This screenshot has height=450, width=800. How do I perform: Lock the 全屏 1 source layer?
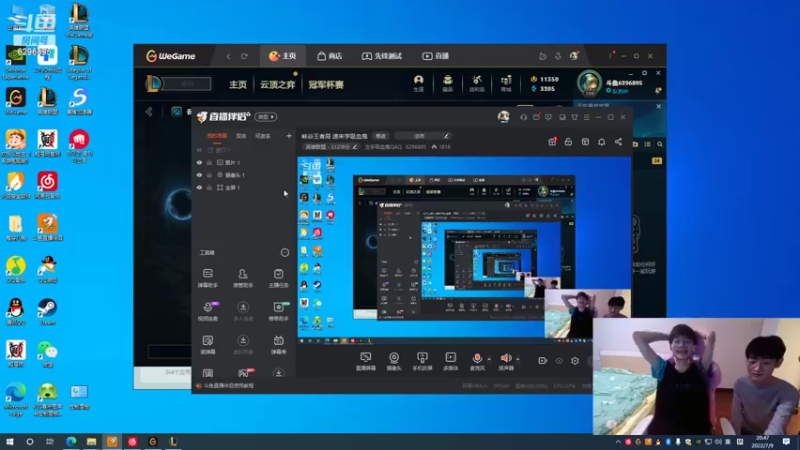(x=209, y=188)
